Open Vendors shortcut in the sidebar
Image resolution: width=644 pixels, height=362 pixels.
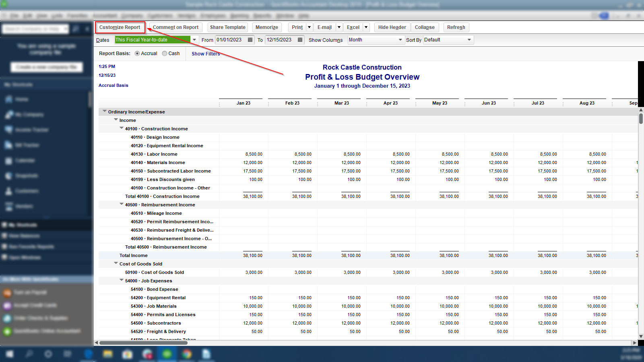pyautogui.click(x=19, y=206)
